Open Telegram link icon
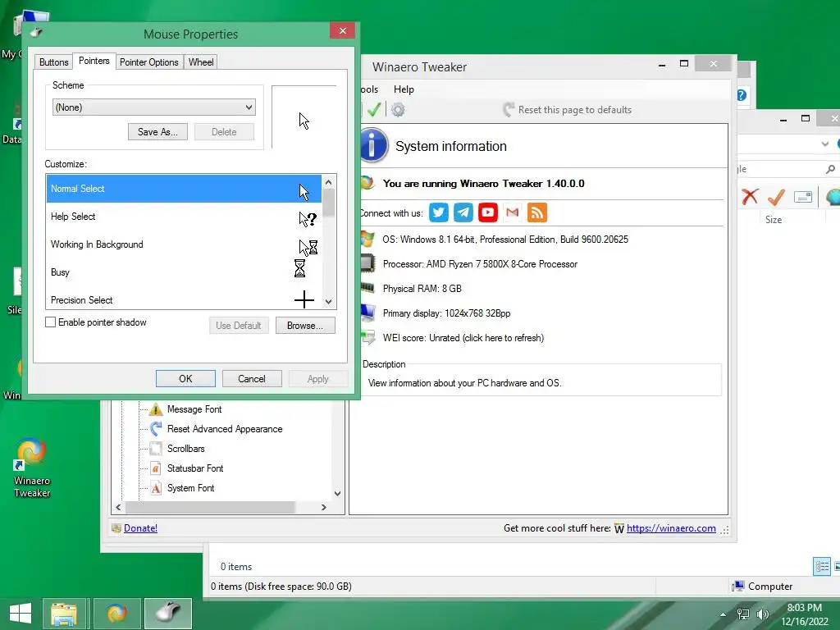 tap(463, 212)
